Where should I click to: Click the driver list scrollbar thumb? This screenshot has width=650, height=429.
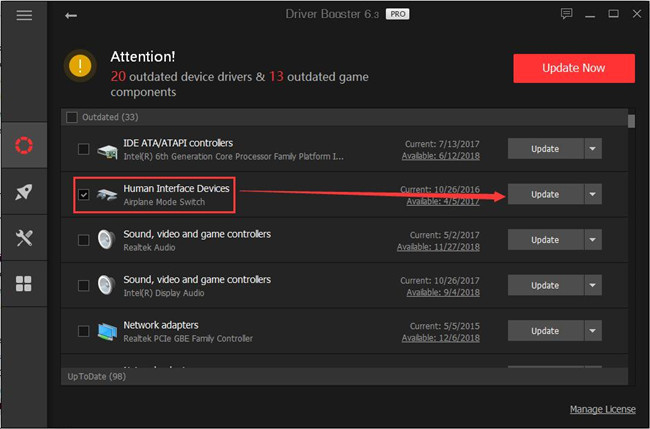pos(631,121)
